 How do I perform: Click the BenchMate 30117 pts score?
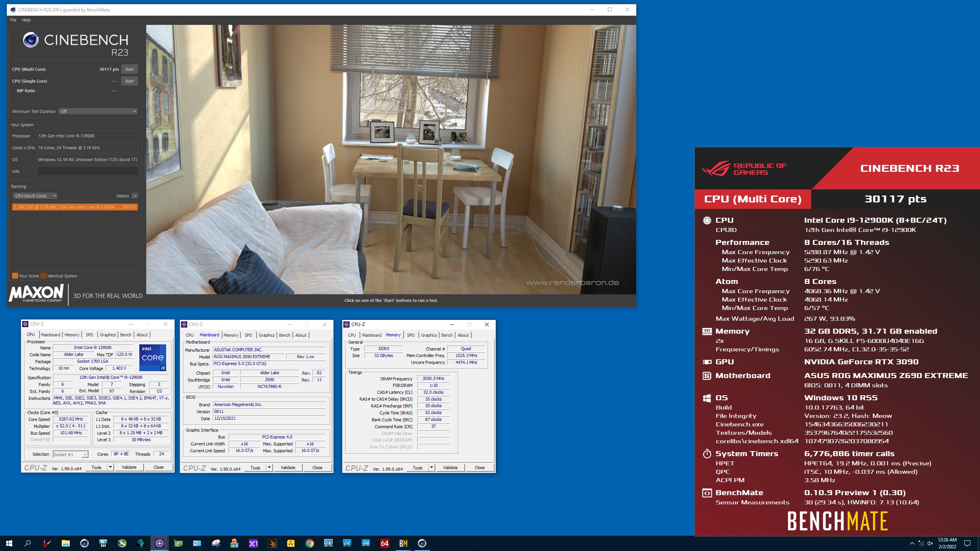pos(895,199)
